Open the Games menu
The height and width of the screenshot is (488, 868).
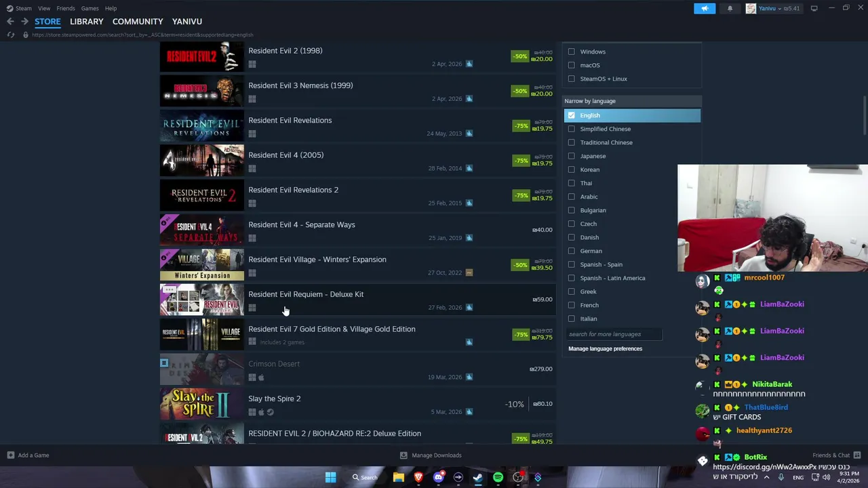pos(90,8)
